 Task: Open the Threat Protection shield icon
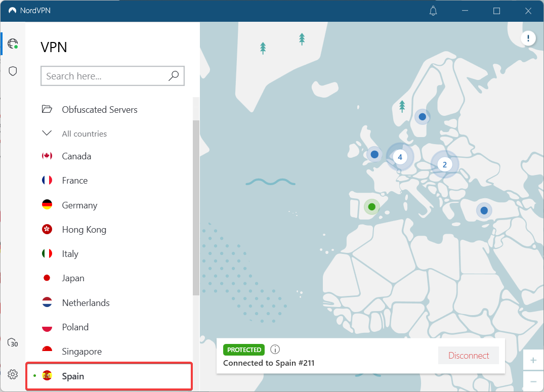point(13,71)
